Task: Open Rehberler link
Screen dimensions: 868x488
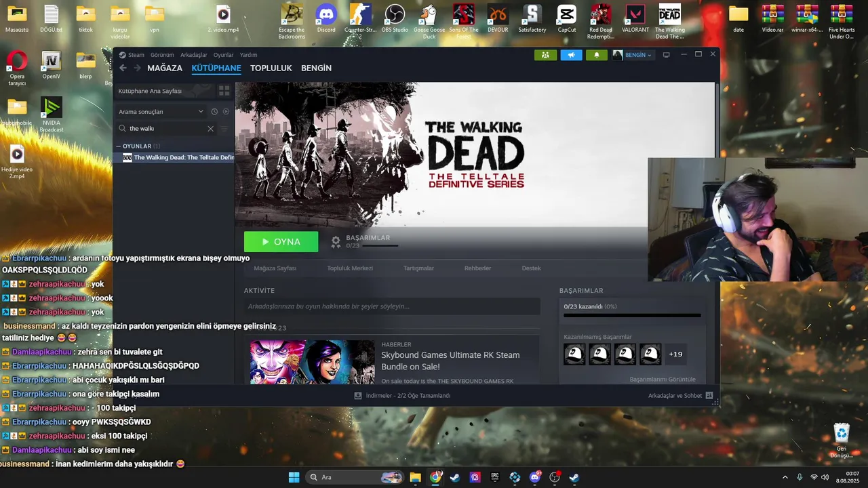Action: [477, 268]
